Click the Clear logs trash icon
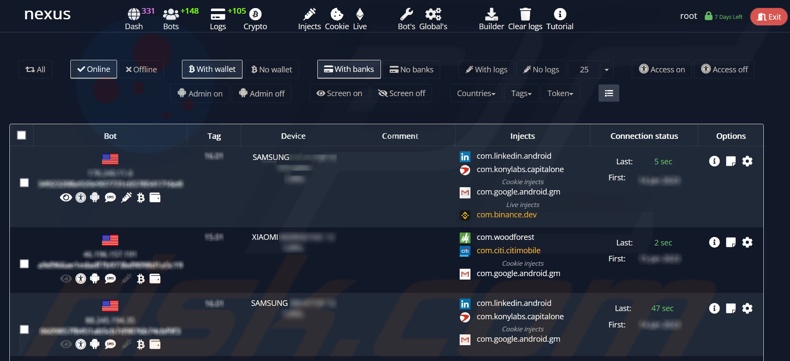 click(x=525, y=14)
